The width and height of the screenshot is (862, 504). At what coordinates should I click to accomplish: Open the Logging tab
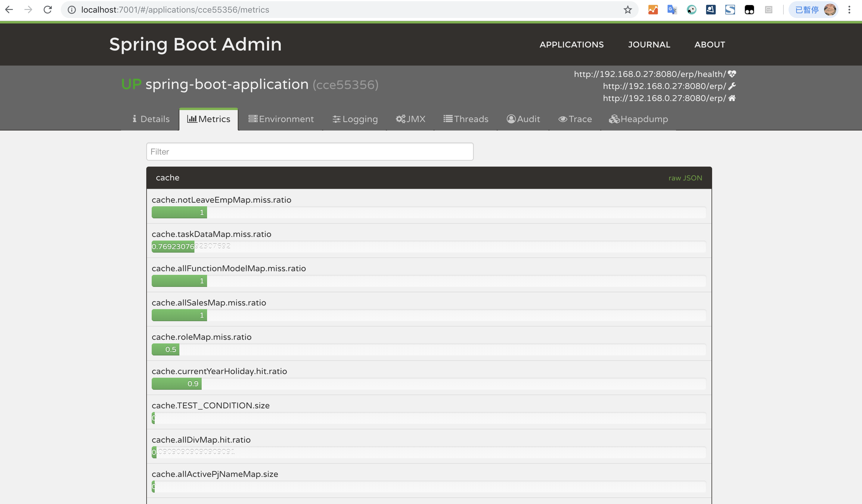coord(355,119)
